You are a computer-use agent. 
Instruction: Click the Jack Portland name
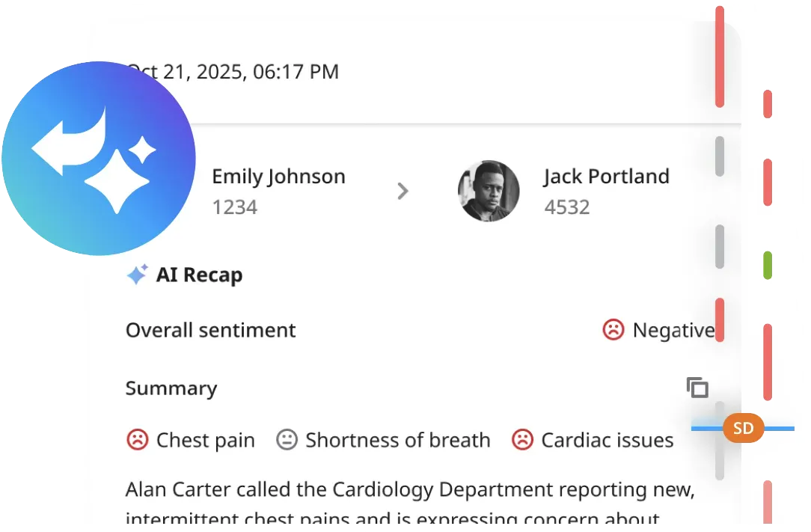[606, 177]
